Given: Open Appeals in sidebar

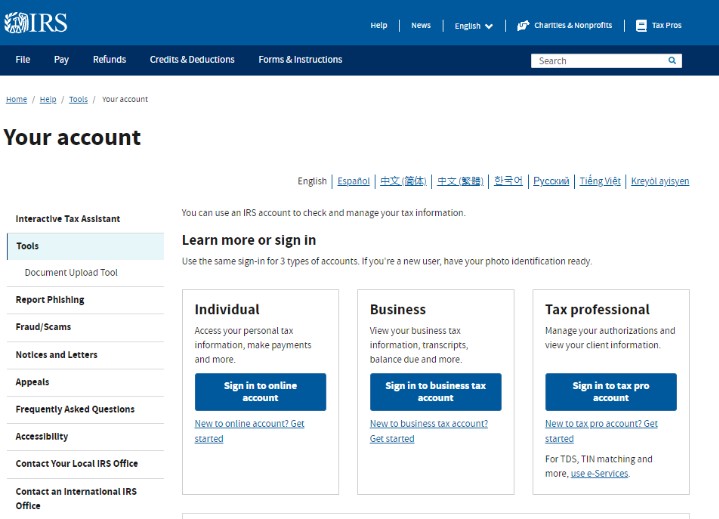Looking at the screenshot, I should click(x=32, y=382).
